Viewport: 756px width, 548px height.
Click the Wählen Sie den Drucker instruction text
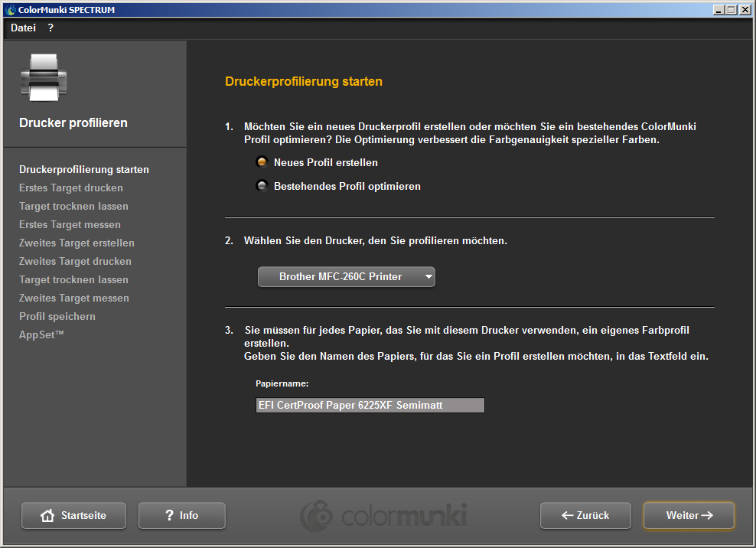click(376, 240)
